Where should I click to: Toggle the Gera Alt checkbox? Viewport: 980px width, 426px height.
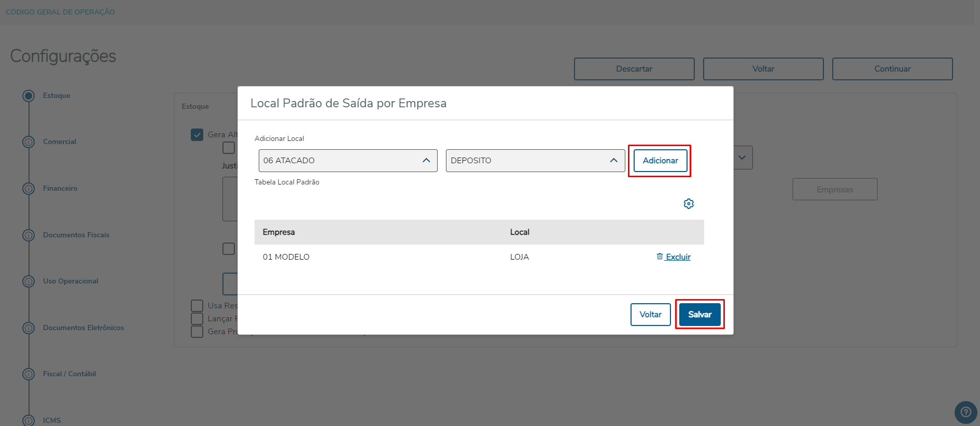coord(197,135)
